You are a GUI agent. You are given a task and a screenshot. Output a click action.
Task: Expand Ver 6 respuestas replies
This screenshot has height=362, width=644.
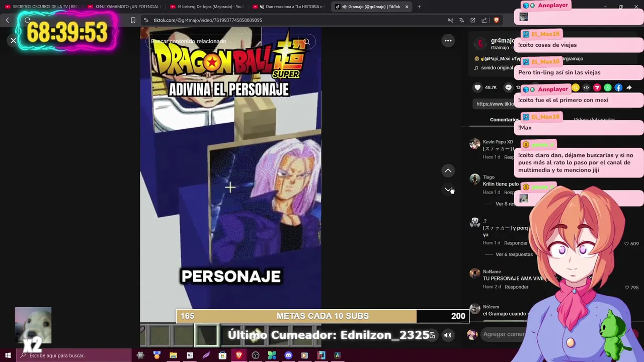click(514, 254)
